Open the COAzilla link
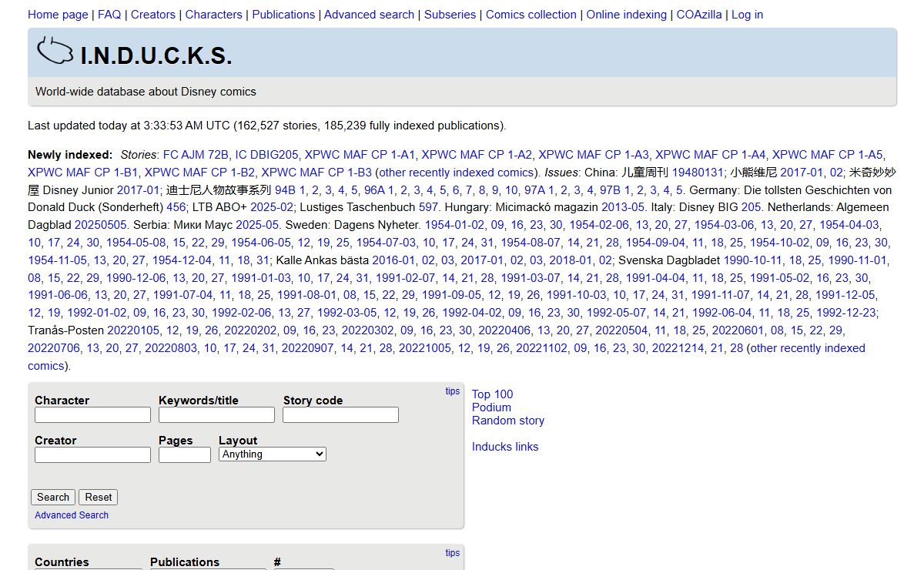Image resolution: width=924 pixels, height=570 pixels. pyautogui.click(x=699, y=15)
